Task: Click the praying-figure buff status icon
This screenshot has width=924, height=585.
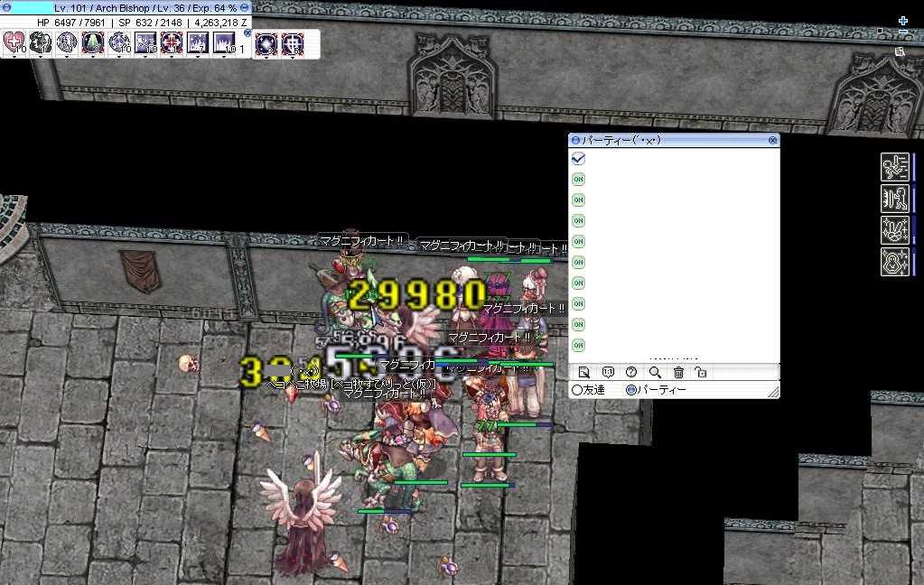Action: [894, 262]
